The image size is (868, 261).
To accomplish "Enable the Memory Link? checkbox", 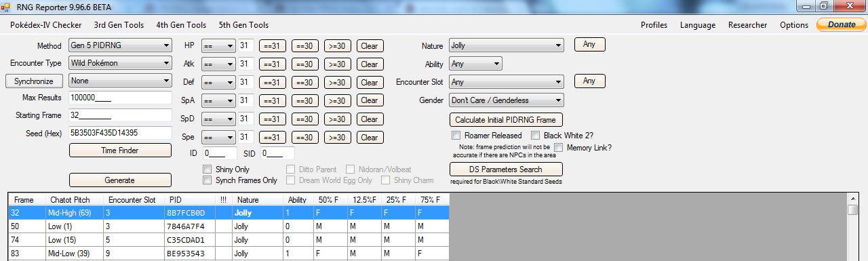I will pos(559,147).
